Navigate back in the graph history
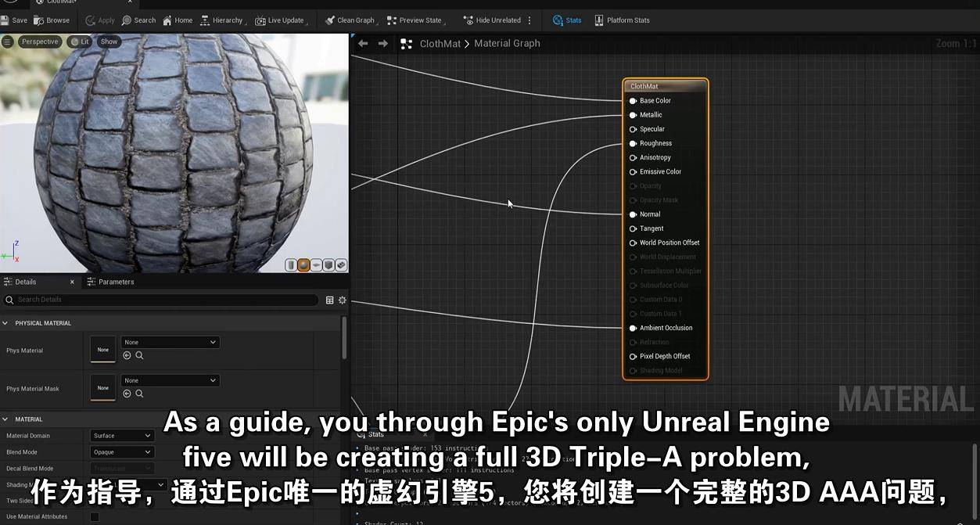 363,44
